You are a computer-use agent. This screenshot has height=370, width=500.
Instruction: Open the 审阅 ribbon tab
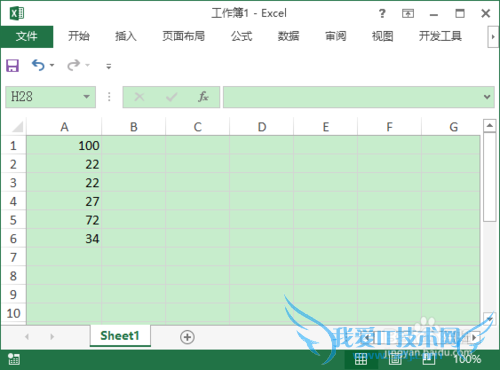coord(335,36)
